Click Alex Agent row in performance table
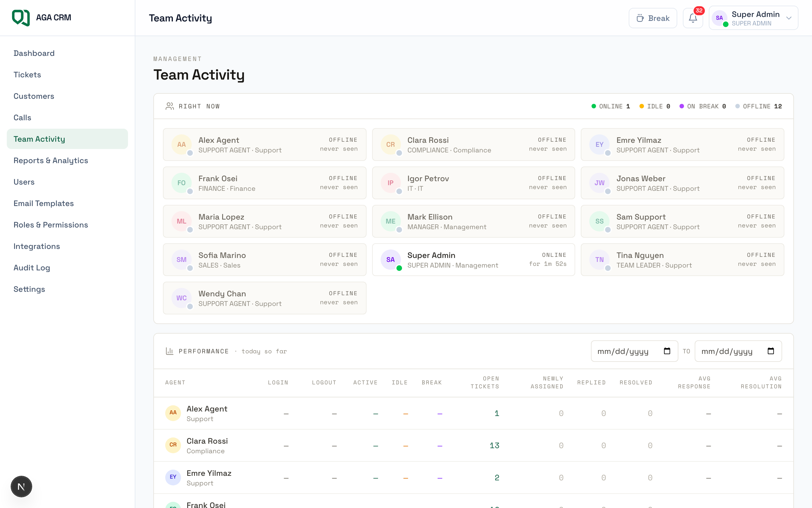Image resolution: width=812 pixels, height=508 pixels. pyautogui.click(x=473, y=413)
